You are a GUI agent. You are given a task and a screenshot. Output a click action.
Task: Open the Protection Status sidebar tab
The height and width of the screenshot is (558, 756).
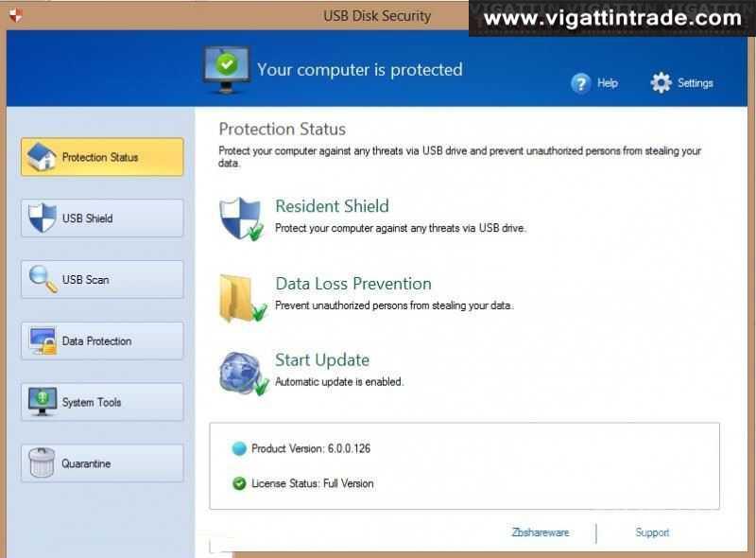tap(102, 157)
